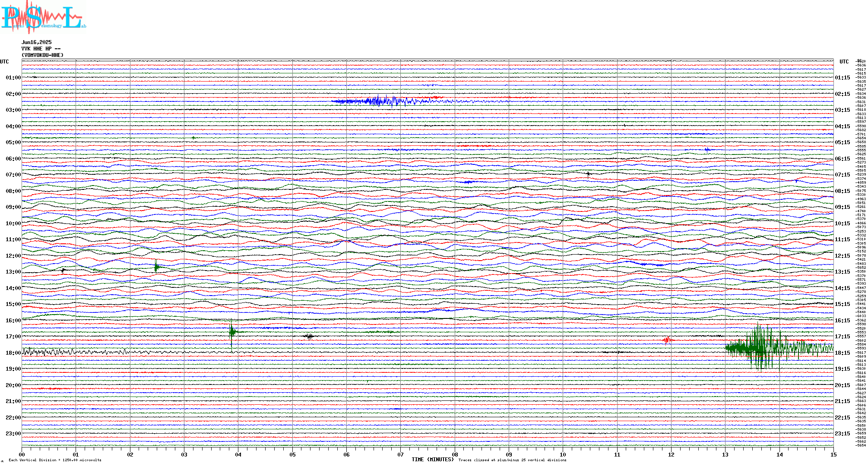The width and height of the screenshot is (868, 466).
Task: Click the left UTC axis header
Action: (x=4, y=62)
